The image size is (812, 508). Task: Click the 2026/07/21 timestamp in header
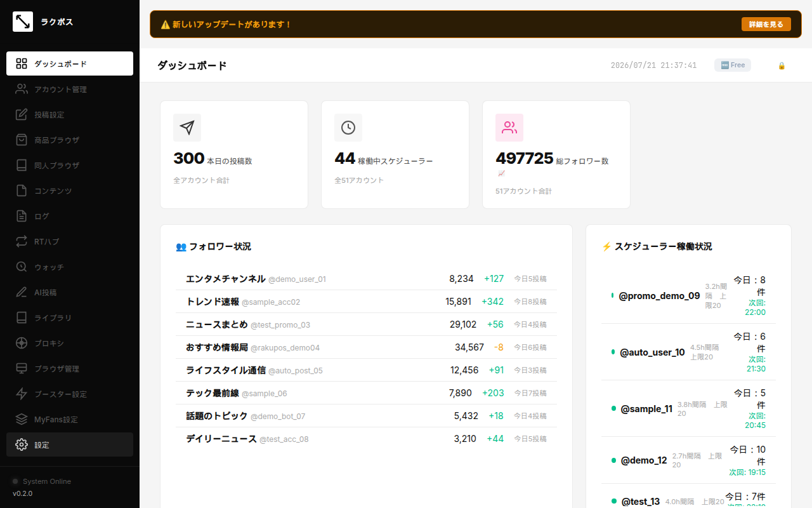click(653, 65)
